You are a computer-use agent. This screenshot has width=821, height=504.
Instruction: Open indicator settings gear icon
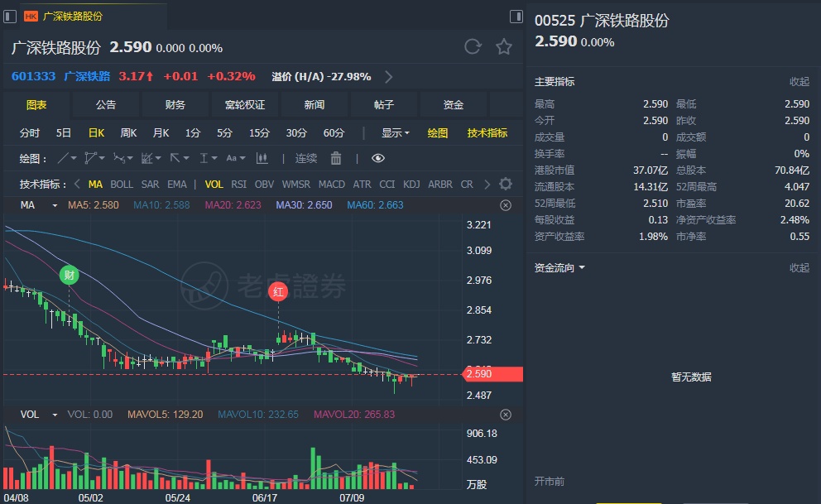[506, 185]
